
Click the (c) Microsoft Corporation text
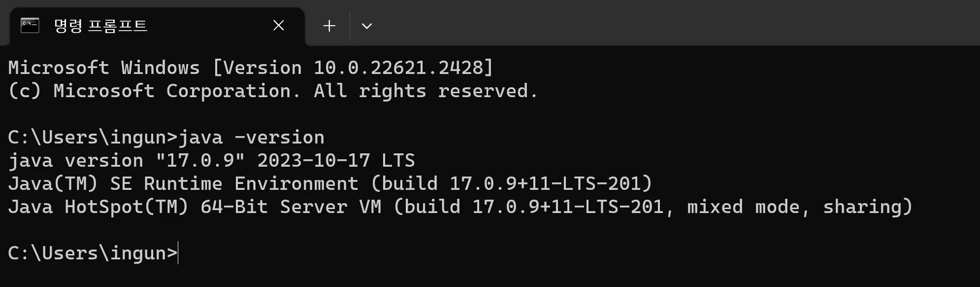pos(154,91)
